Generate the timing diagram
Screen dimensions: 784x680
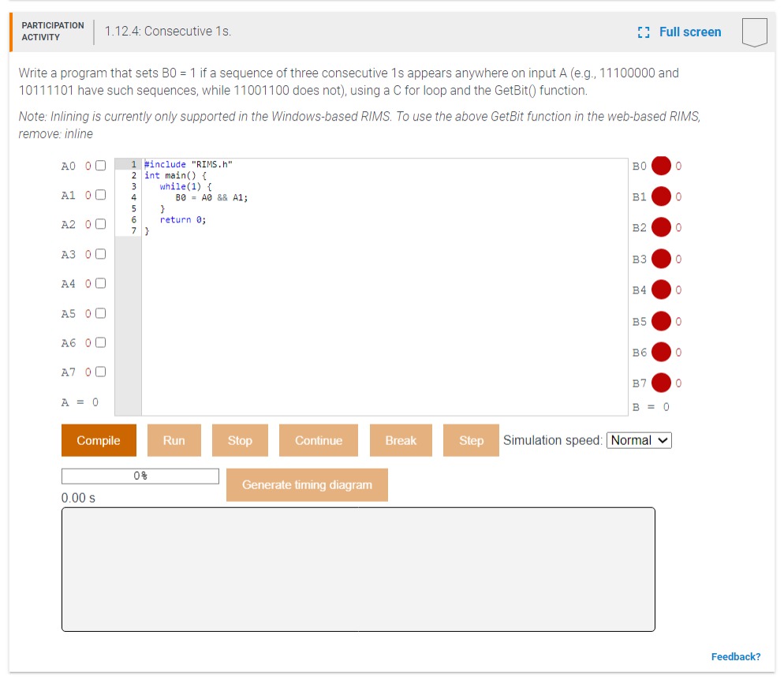(307, 484)
